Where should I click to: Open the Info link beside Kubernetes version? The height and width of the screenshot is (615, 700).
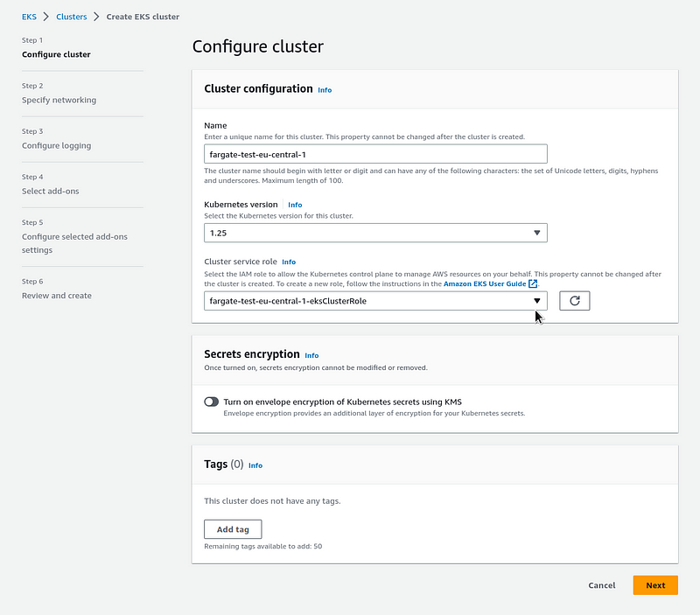click(x=295, y=205)
